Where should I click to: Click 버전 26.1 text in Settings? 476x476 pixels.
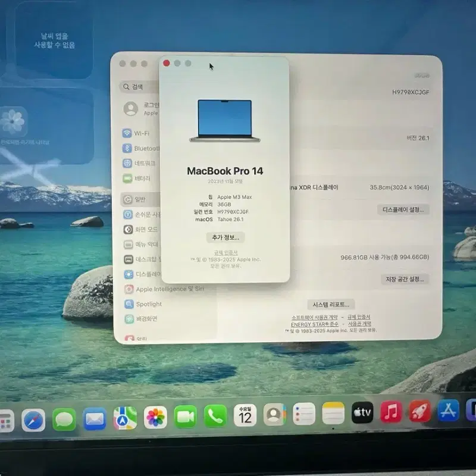418,138
